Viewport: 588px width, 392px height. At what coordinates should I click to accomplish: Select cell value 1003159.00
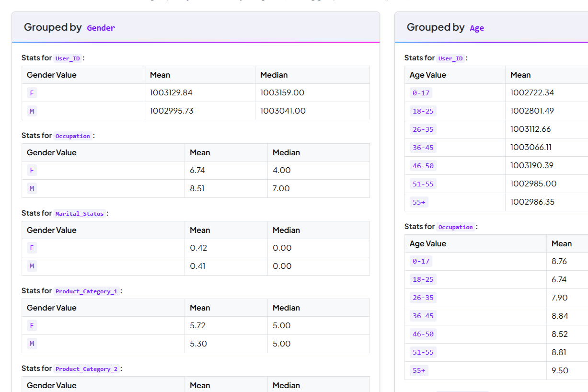[282, 92]
